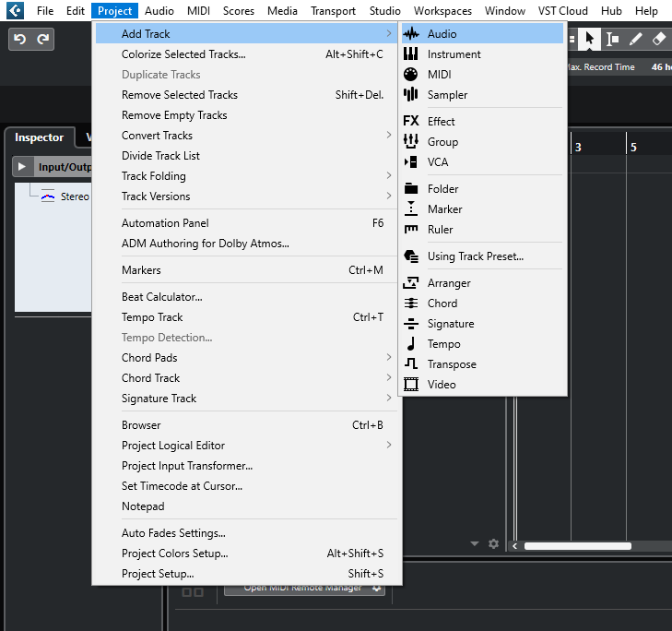Add a Folder track
This screenshot has height=631, width=672.
(483, 189)
